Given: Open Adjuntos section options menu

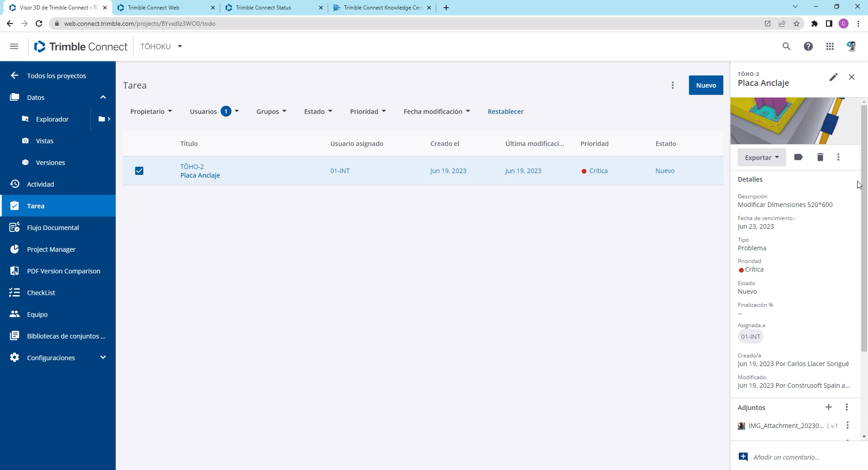Looking at the screenshot, I should (x=847, y=407).
